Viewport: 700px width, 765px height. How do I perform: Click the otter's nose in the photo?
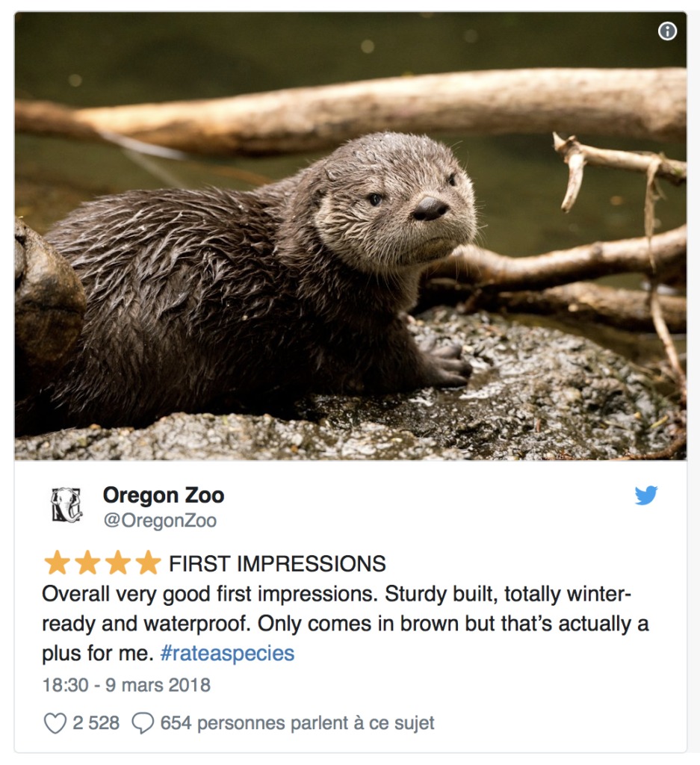[x=431, y=208]
